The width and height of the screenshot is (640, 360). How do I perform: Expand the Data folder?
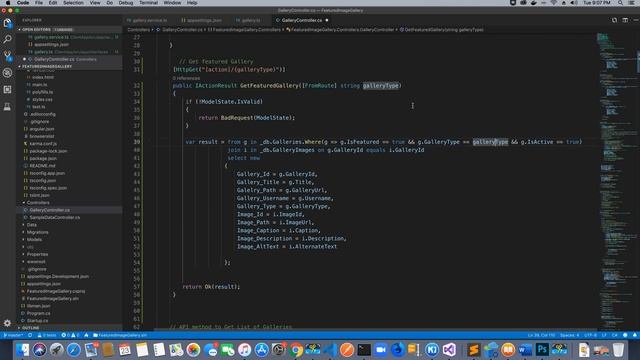point(31,225)
